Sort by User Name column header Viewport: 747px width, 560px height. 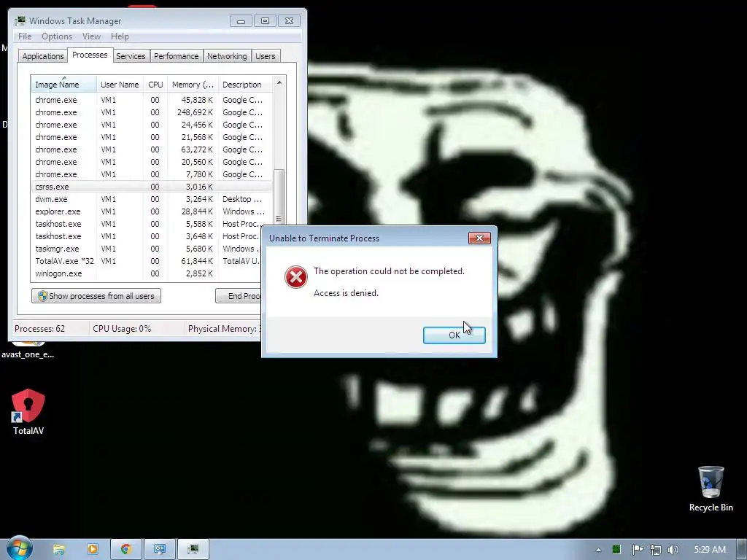(120, 85)
